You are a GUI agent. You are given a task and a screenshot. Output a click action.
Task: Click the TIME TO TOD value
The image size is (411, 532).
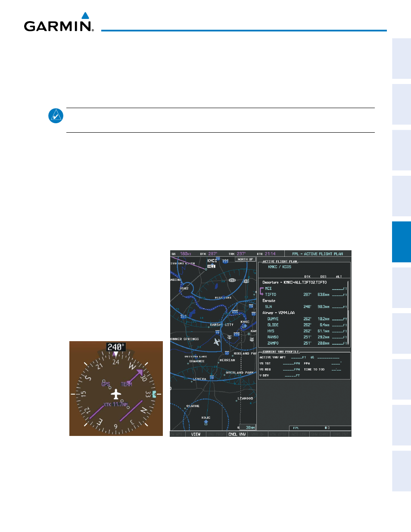(x=336, y=370)
